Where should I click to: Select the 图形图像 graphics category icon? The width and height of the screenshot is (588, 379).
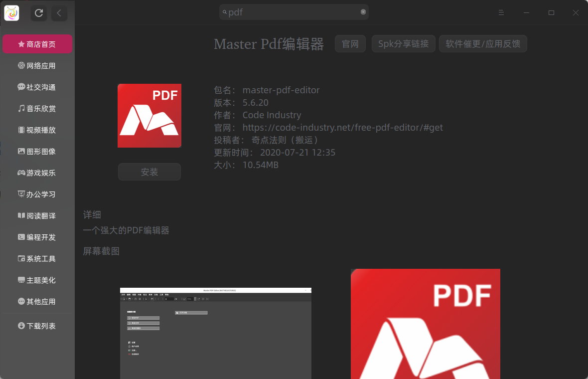(x=20, y=151)
